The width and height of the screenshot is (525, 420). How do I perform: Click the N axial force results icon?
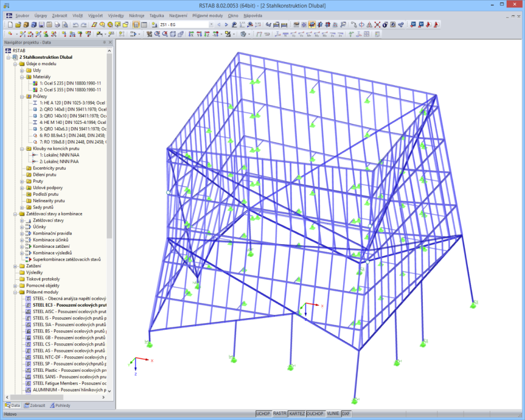pos(285,34)
